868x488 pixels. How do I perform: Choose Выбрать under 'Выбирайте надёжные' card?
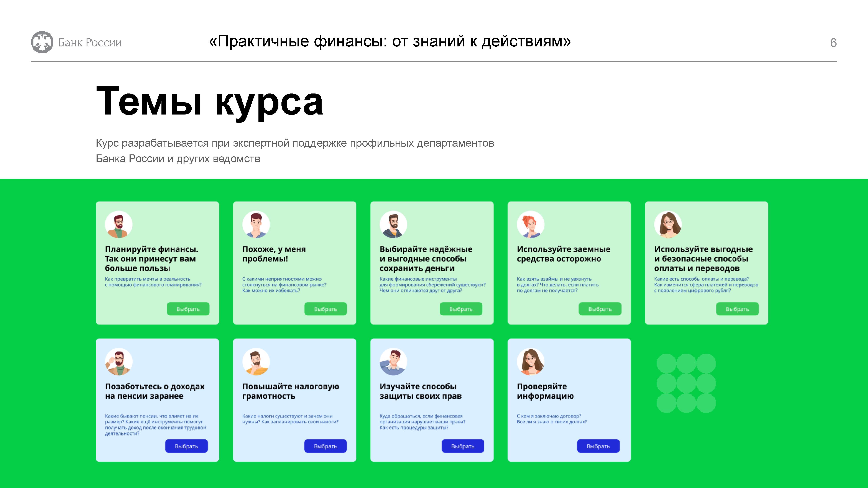click(x=461, y=309)
